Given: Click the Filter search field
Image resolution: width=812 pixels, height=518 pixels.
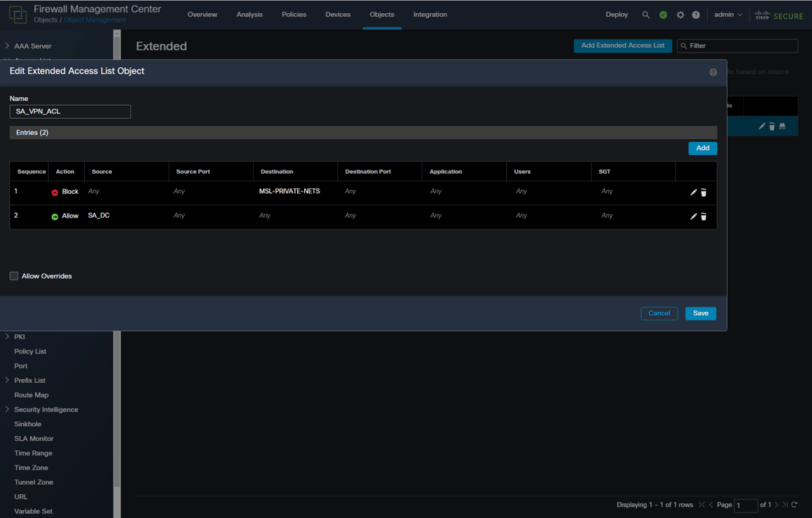Looking at the screenshot, I should click(x=737, y=46).
